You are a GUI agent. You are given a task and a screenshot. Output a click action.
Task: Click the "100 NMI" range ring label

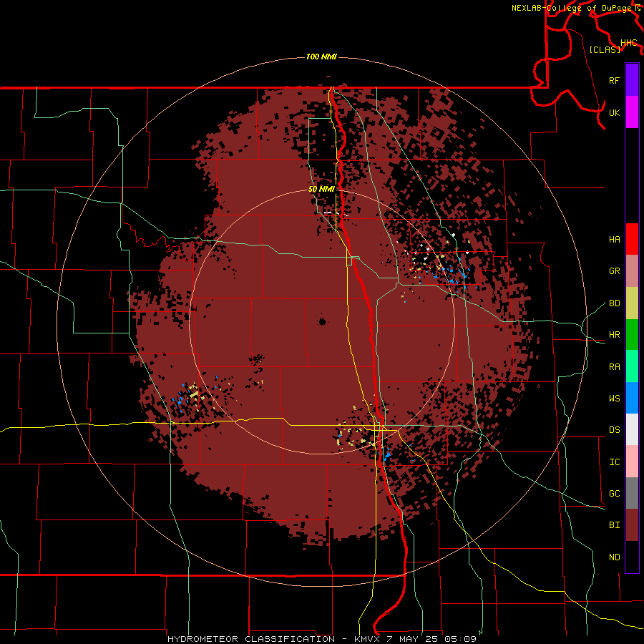click(x=321, y=57)
